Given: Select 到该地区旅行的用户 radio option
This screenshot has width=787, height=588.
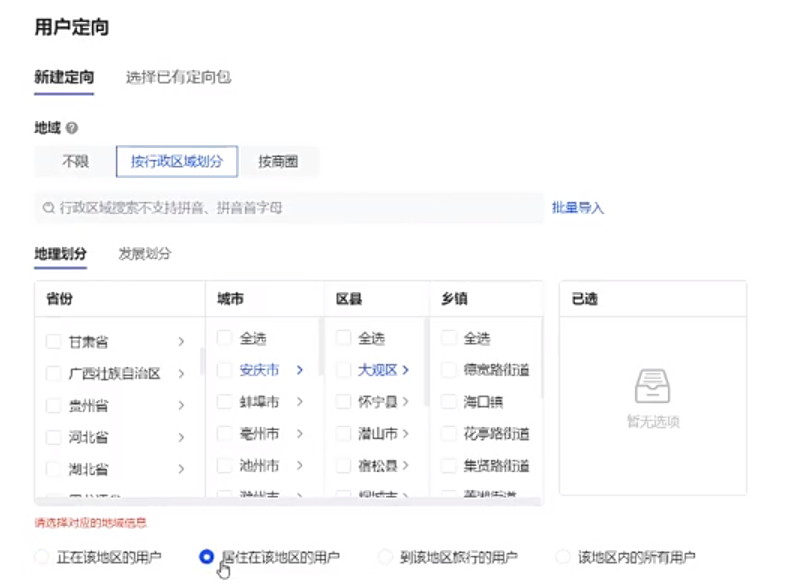Looking at the screenshot, I should coord(385,557).
